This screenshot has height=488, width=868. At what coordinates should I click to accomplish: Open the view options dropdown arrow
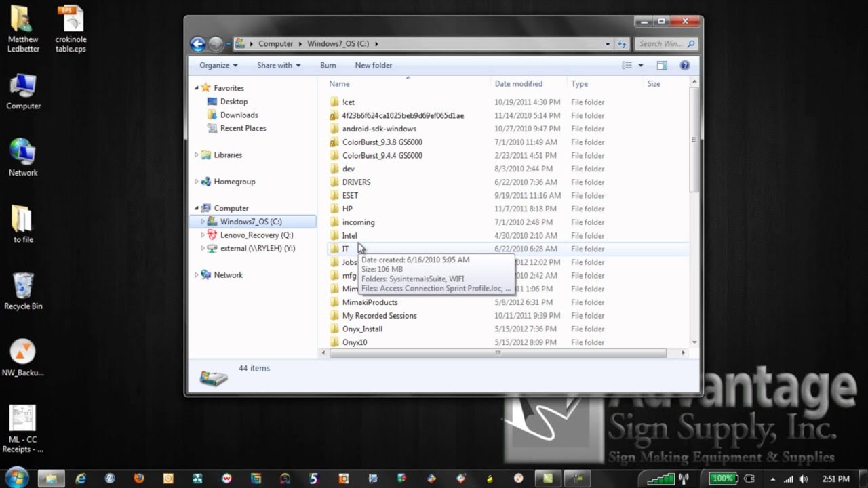[641, 66]
